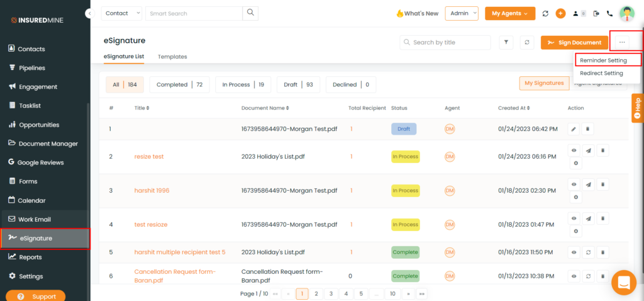The height and width of the screenshot is (301, 644).
Task: Go to the next page arrow
Action: coord(408,293)
